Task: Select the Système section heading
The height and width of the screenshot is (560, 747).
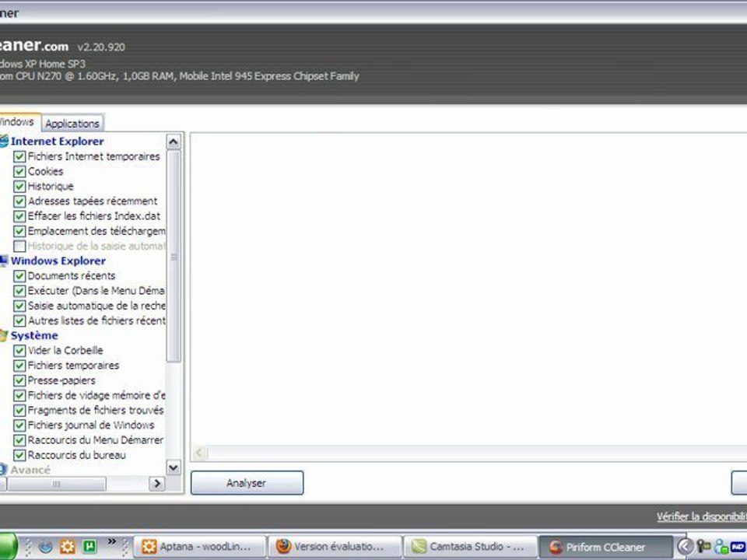Action: click(x=34, y=336)
